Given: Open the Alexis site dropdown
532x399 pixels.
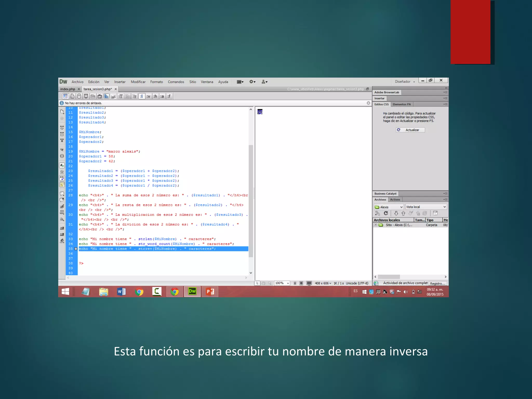Looking at the screenshot, I should point(389,207).
